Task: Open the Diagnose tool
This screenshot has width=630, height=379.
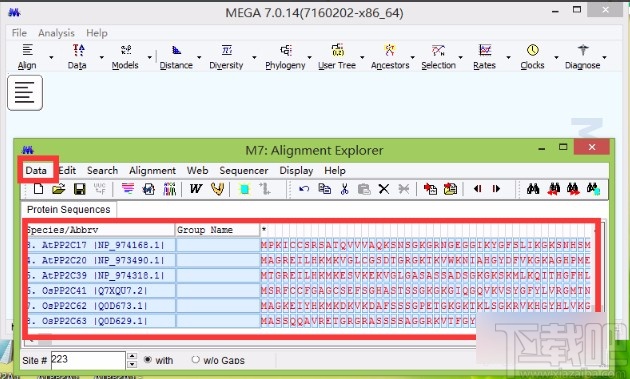Action: [x=583, y=57]
